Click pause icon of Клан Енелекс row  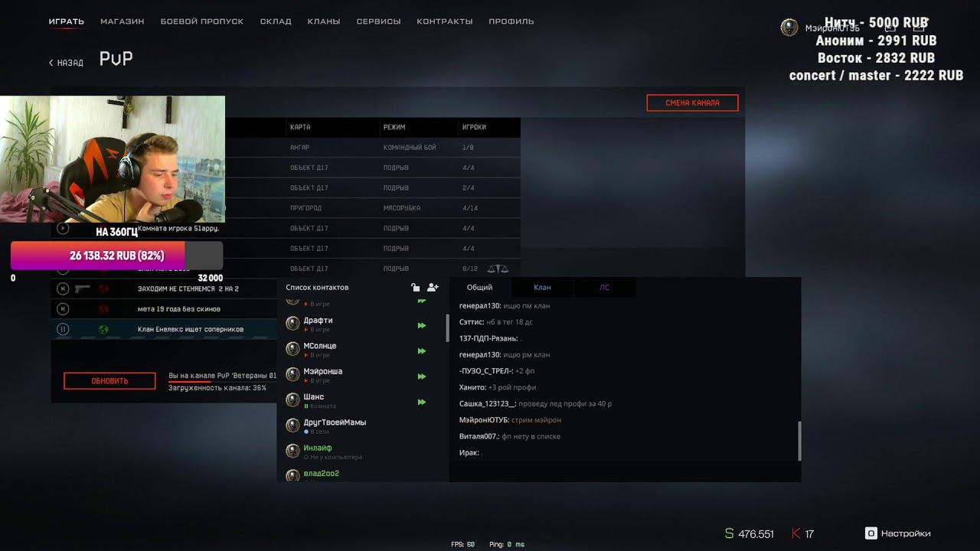(x=63, y=329)
